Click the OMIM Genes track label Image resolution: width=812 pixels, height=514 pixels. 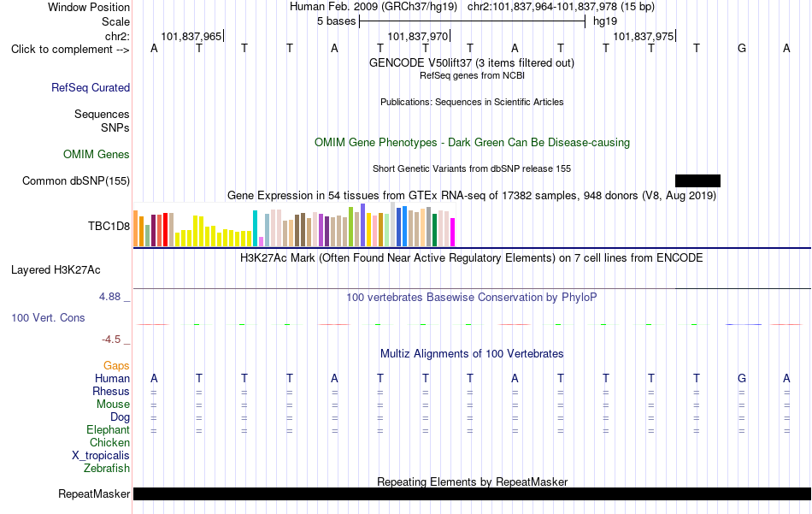point(97,155)
